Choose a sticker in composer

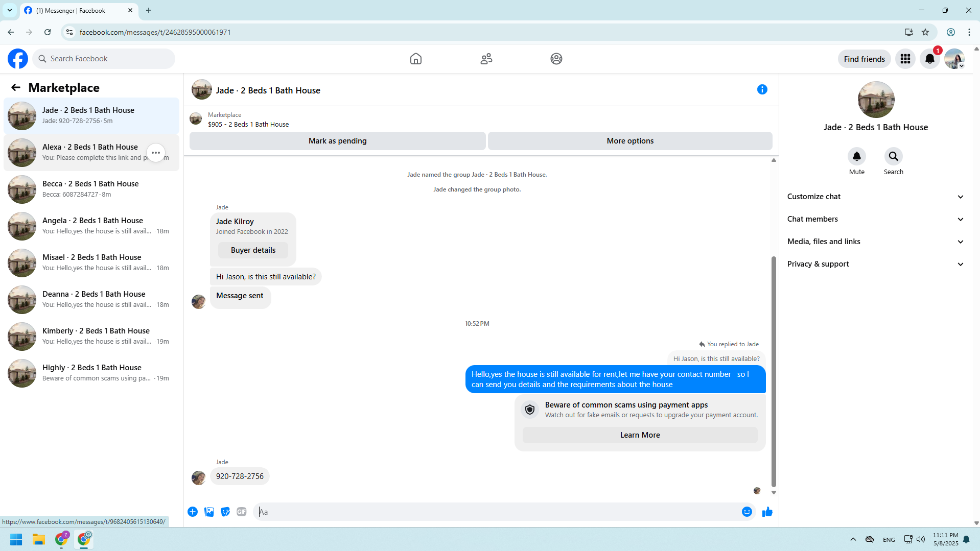(225, 512)
